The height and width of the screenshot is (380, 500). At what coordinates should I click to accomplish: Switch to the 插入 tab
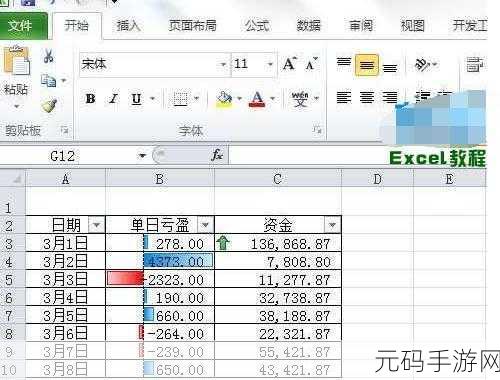[x=128, y=25]
